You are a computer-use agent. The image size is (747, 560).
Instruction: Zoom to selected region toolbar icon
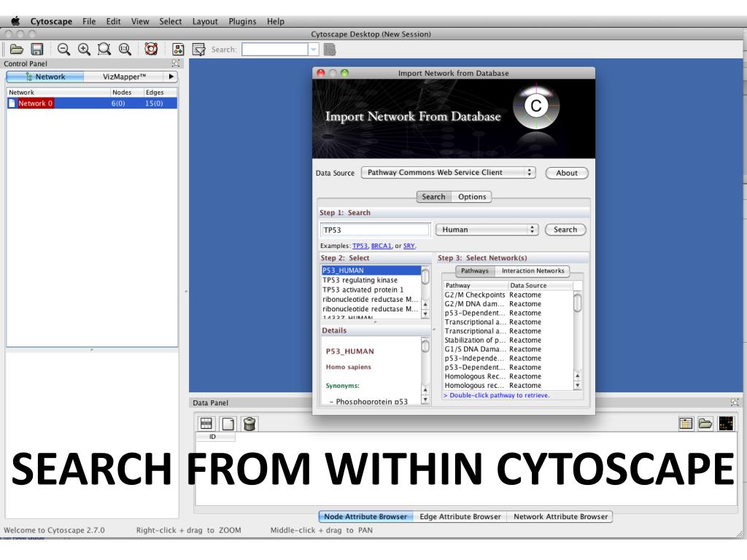pyautogui.click(x=104, y=49)
